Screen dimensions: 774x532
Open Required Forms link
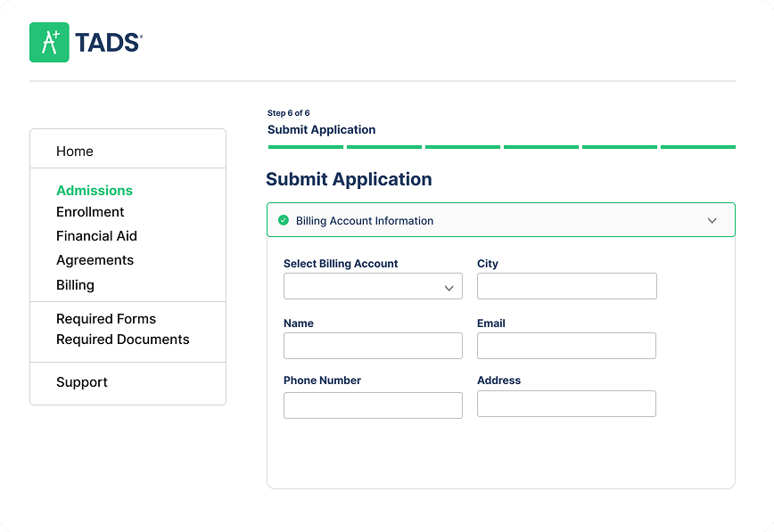[106, 319]
